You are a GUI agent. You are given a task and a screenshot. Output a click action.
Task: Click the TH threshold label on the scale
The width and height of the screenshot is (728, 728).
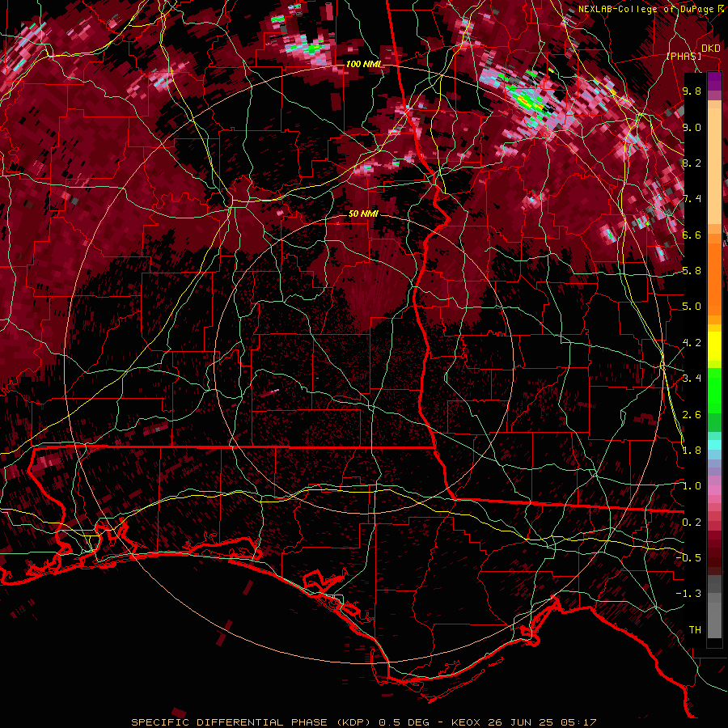pos(695,629)
